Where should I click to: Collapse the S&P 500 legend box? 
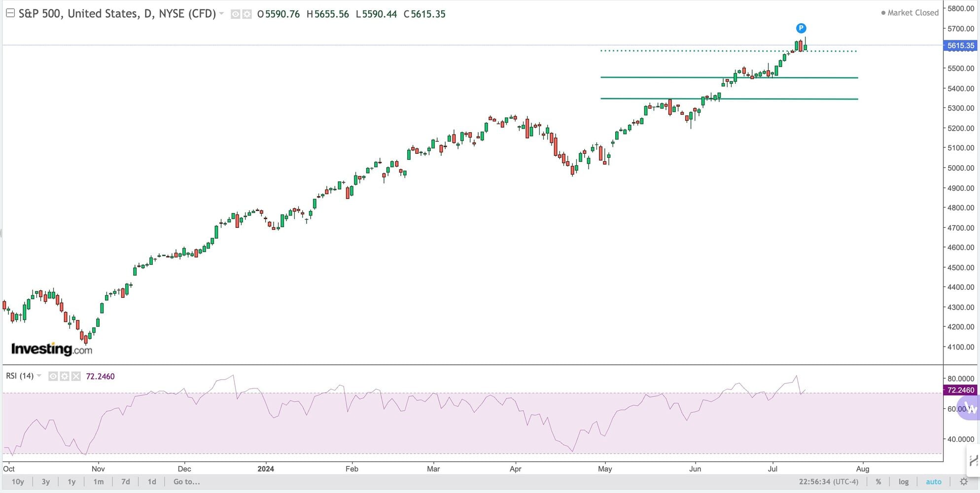coord(10,14)
